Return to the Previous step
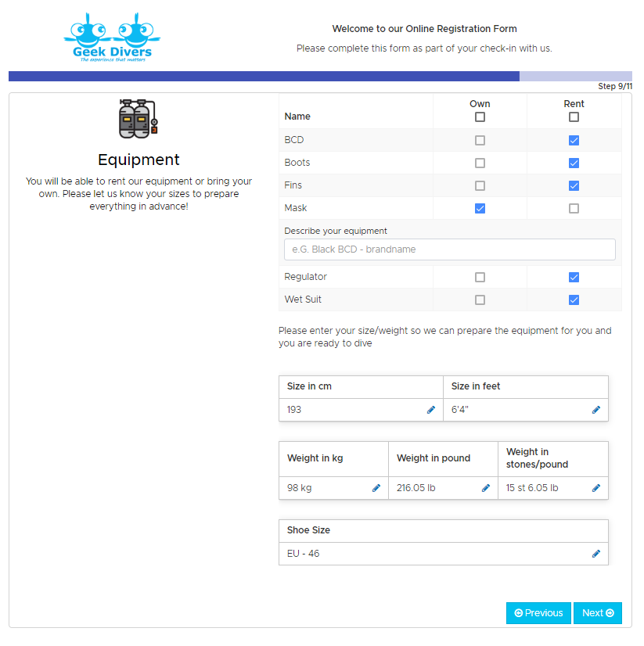The width and height of the screenshot is (644, 646). (x=538, y=613)
